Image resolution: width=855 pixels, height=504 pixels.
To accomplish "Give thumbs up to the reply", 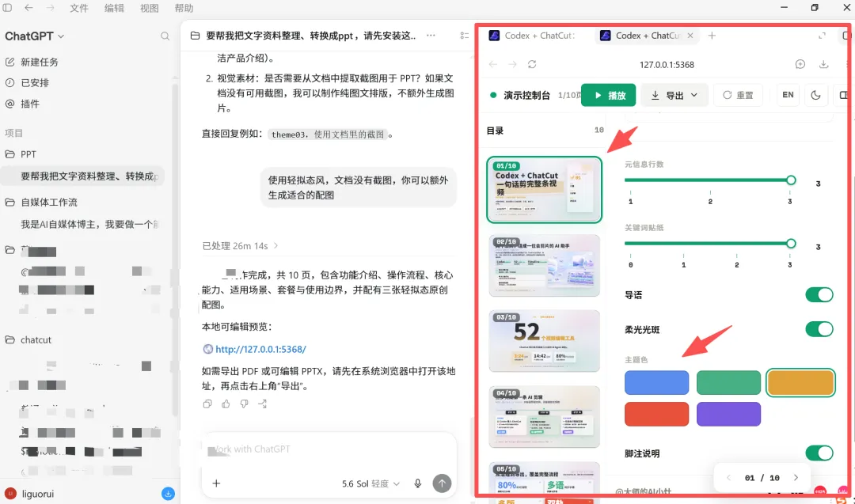I will coord(226,404).
